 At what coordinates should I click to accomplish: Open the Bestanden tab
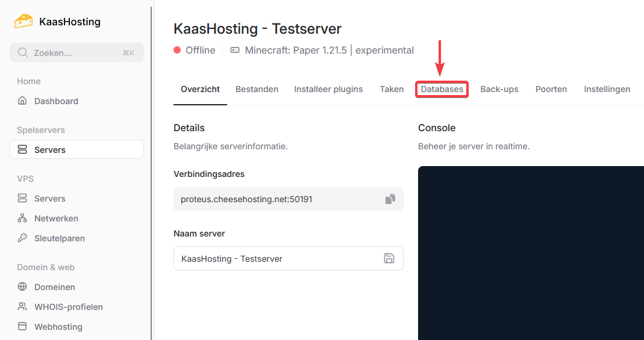pyautogui.click(x=257, y=89)
